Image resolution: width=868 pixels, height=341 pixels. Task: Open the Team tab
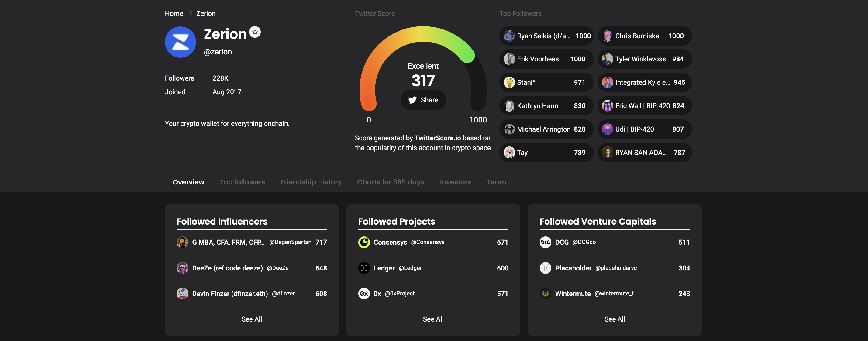(496, 182)
